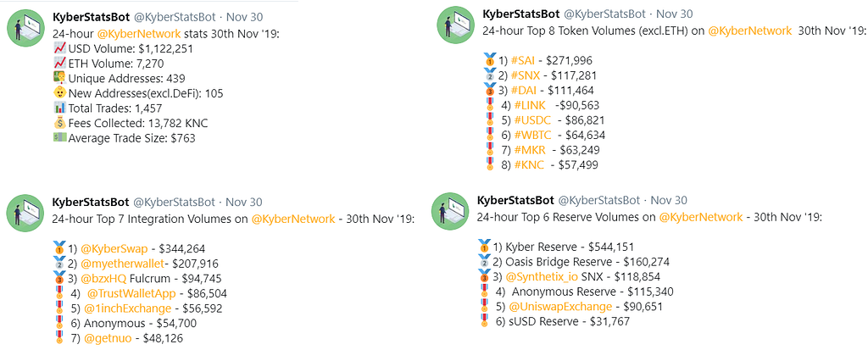Click the @getnuo mention link
This screenshot has height=350, width=868.
tap(108, 338)
